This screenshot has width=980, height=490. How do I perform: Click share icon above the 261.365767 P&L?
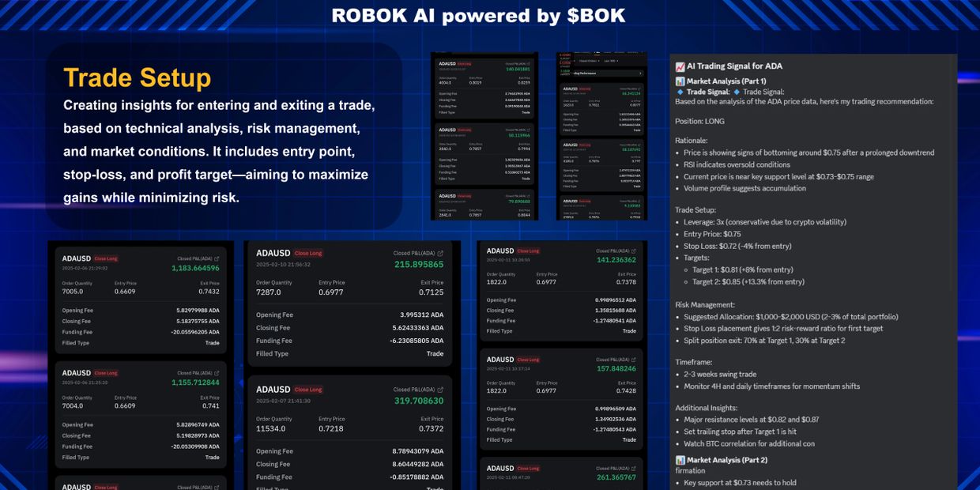633,469
